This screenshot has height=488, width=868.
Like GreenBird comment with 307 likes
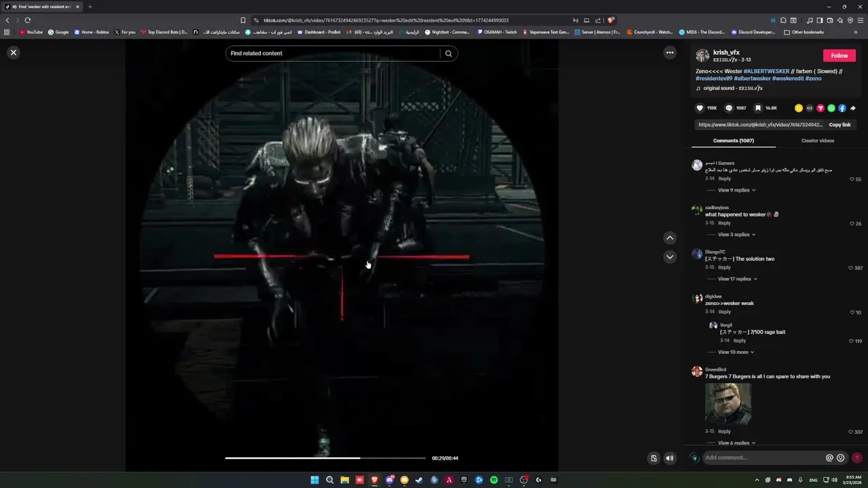pyautogui.click(x=850, y=432)
